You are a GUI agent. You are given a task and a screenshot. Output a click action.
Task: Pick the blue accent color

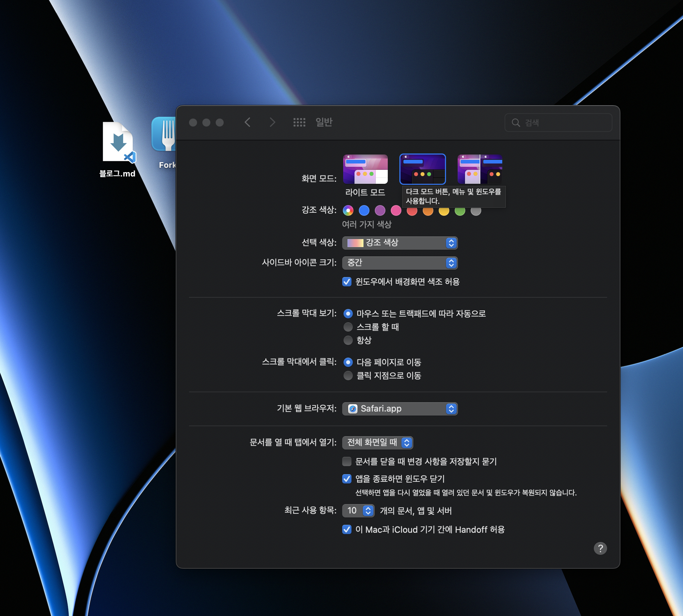click(x=364, y=210)
